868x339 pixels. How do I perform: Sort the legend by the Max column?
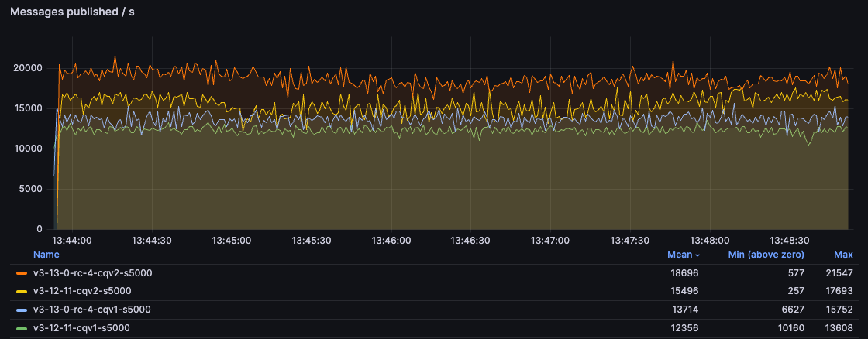pyautogui.click(x=843, y=255)
